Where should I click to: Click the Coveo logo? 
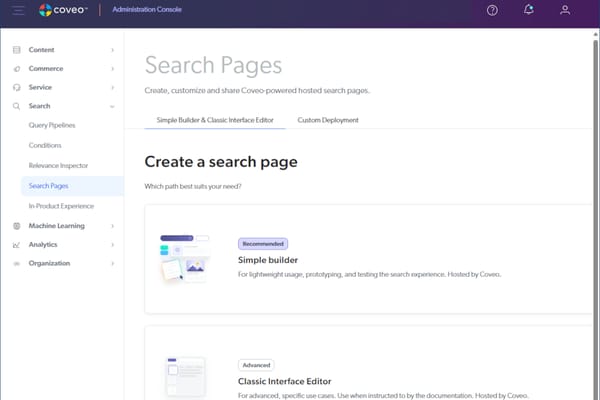click(x=63, y=10)
